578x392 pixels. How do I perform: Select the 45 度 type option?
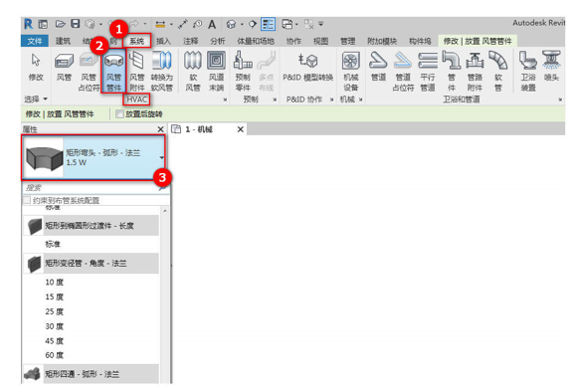[54, 340]
